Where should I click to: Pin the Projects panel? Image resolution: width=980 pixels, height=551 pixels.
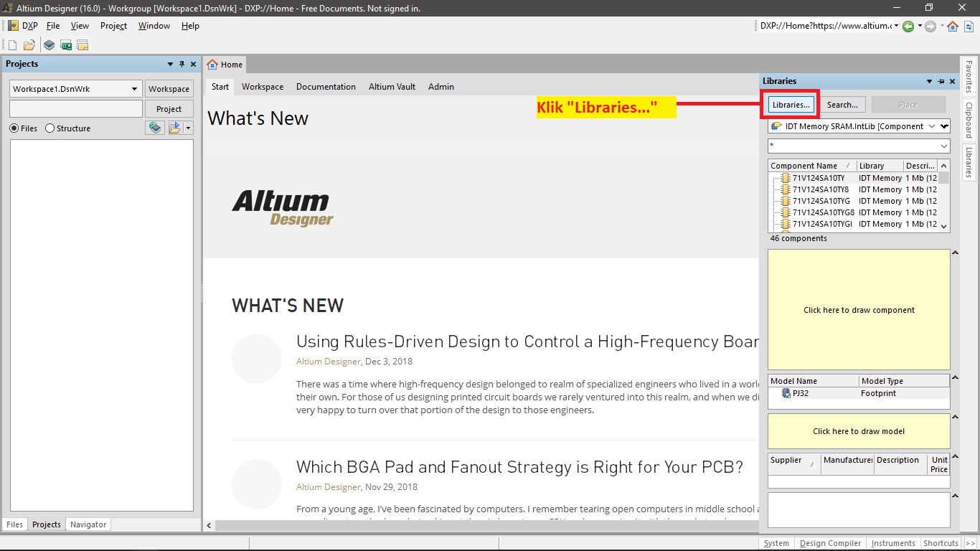tap(182, 64)
